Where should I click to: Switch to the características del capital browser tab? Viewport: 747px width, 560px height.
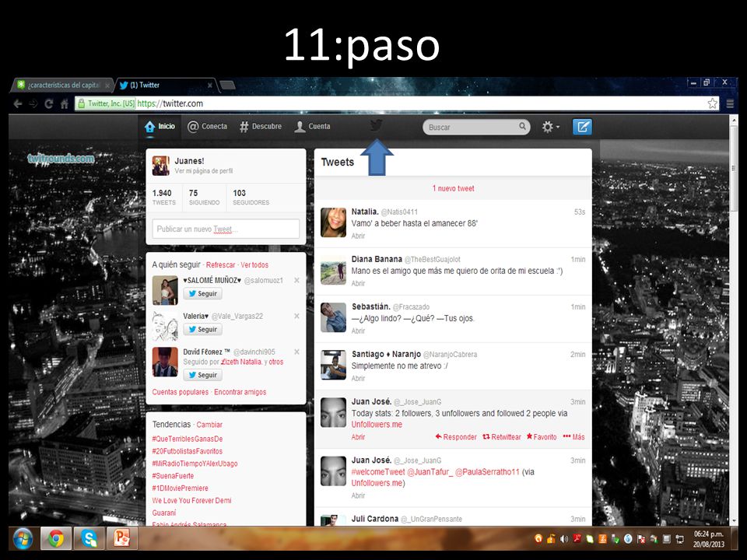click(x=62, y=86)
